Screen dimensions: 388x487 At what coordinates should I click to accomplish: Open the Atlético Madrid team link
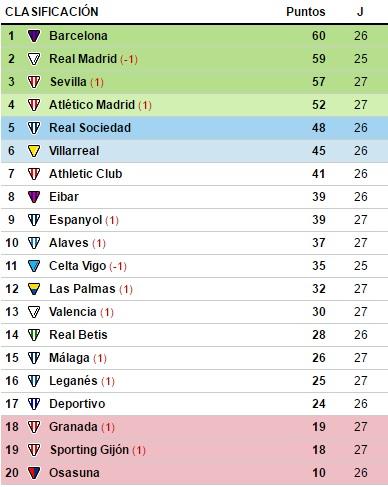92,105
